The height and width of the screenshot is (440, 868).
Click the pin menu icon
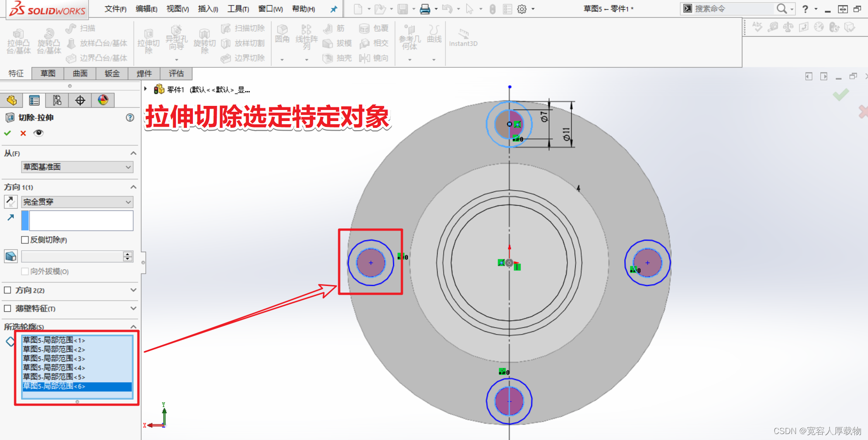334,9
